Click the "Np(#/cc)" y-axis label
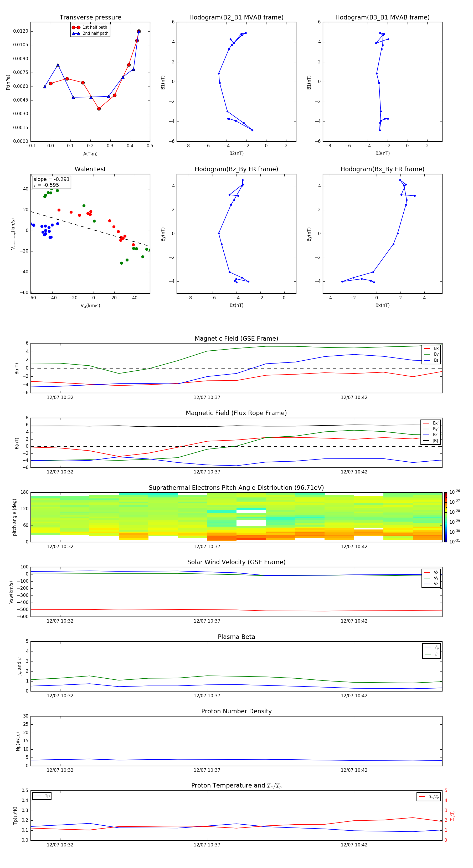This screenshot has width=473, height=868. point(18,741)
